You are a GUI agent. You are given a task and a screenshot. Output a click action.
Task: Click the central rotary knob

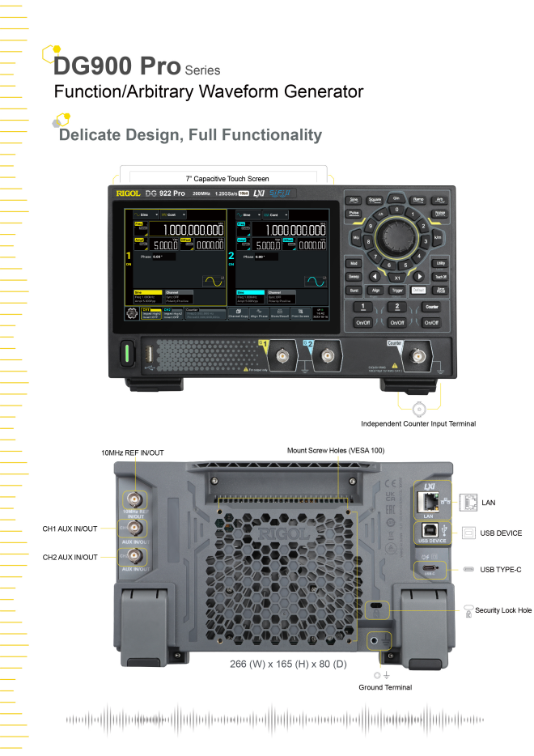[396, 236]
